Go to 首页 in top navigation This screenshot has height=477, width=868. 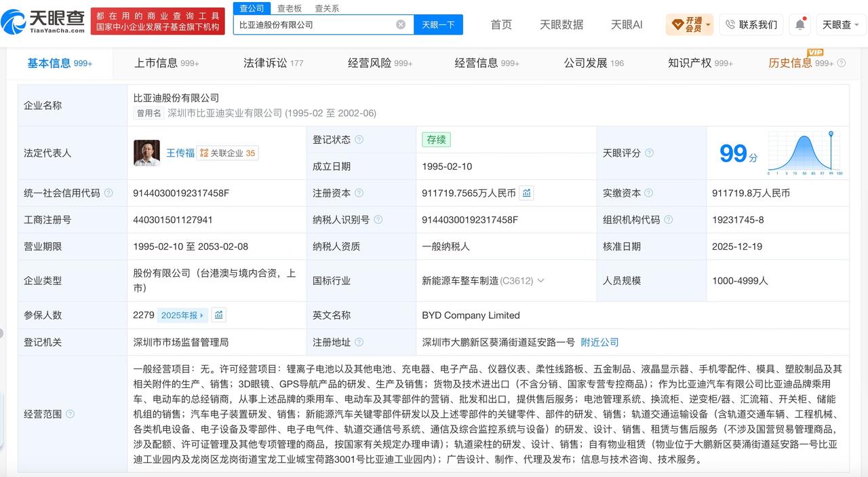point(501,24)
